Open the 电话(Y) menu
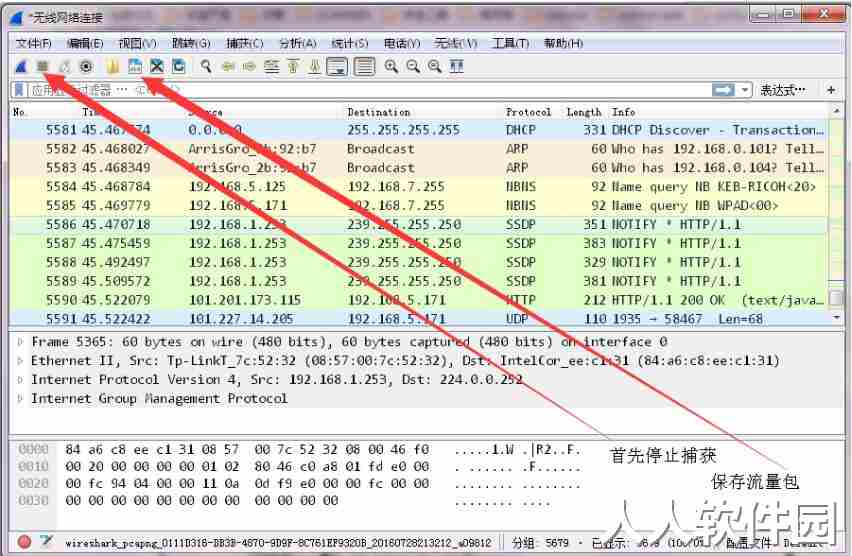The width and height of the screenshot is (852, 556). 402,43
